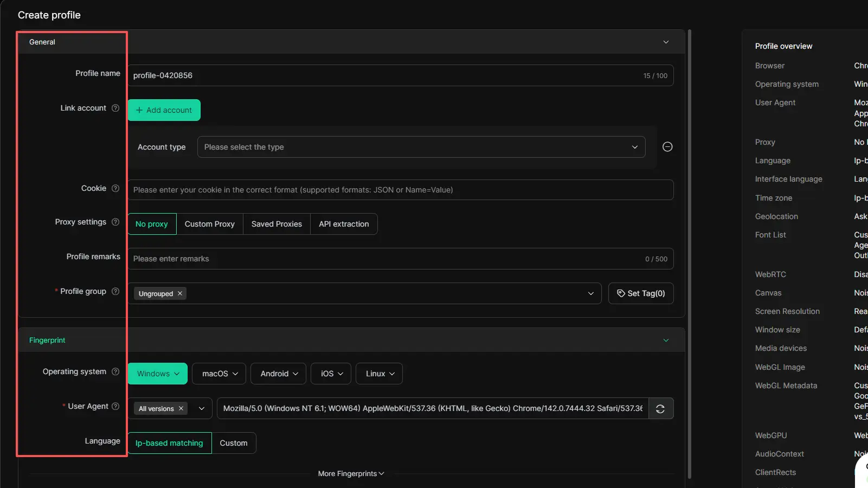Image resolution: width=868 pixels, height=488 pixels.
Task: Switch to API extraction tab
Action: 344,224
